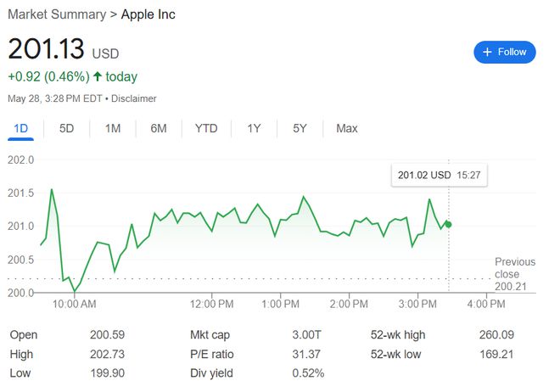This screenshot has height=392, width=560.
Task: Open the YTD chart view
Action: [x=206, y=128]
